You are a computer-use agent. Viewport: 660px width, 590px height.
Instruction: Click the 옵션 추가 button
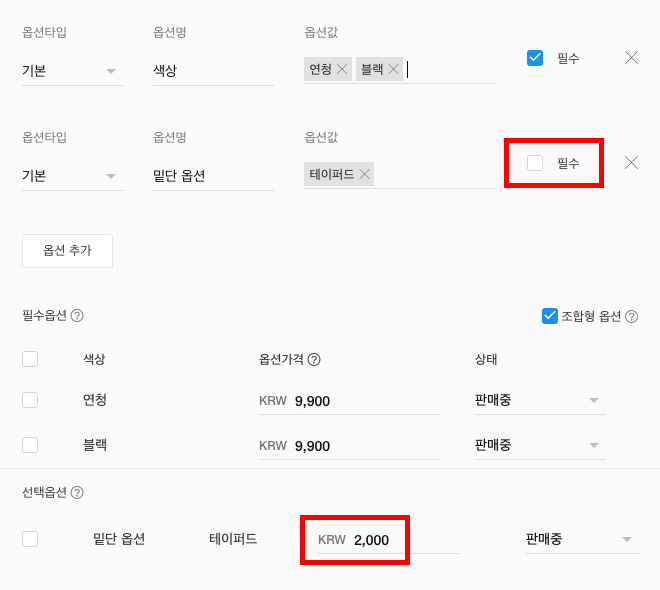point(67,251)
